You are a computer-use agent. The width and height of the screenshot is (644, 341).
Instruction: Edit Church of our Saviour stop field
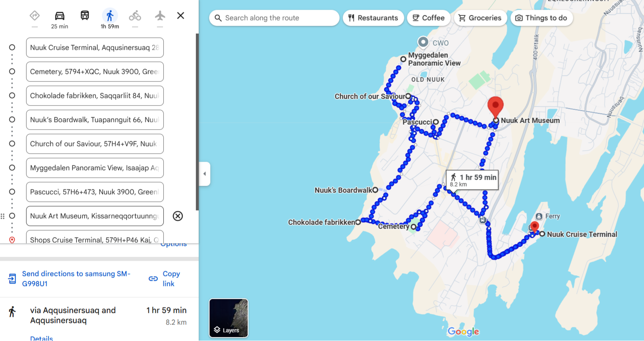pos(95,144)
